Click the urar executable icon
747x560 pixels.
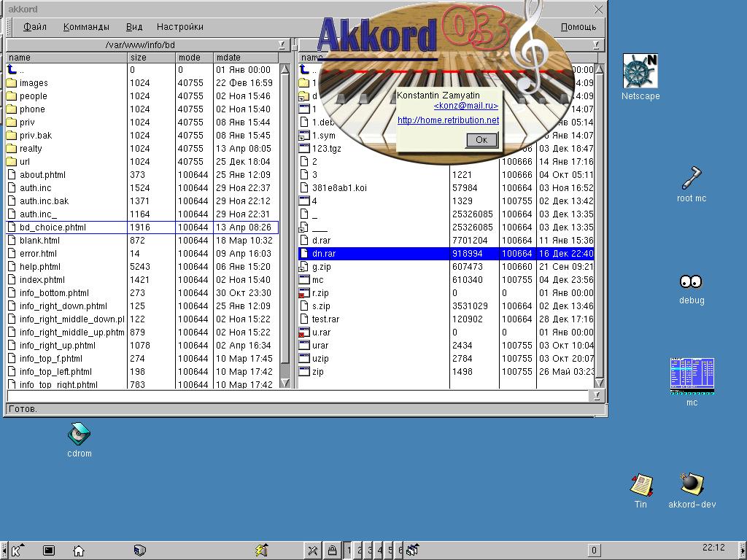tap(304, 345)
